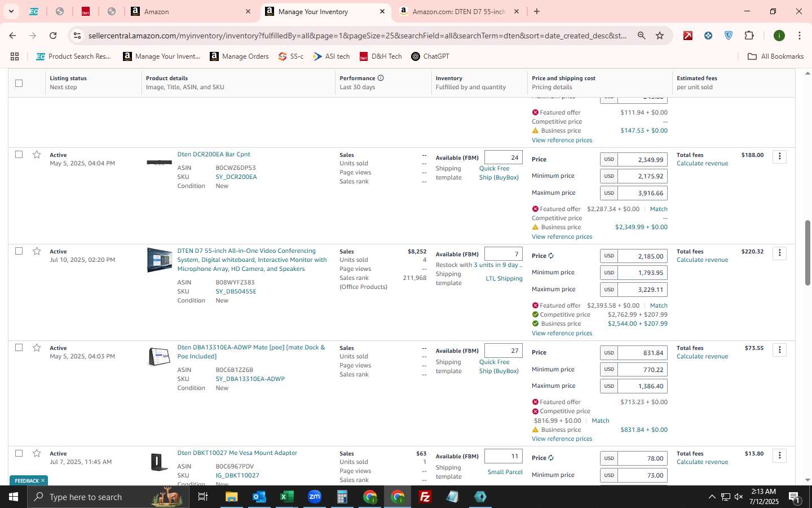Open the ASI tech bookmark

332,56
